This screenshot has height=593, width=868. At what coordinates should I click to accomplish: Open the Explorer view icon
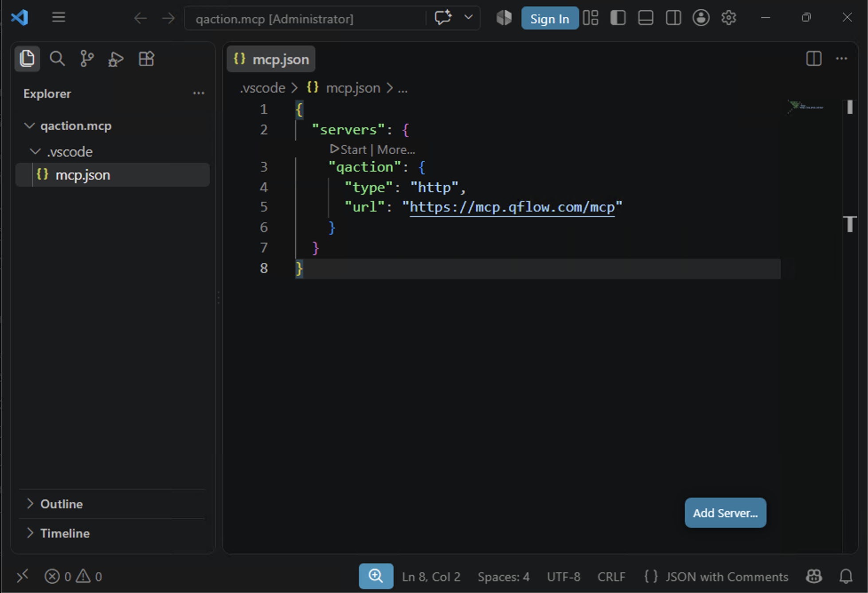point(27,59)
